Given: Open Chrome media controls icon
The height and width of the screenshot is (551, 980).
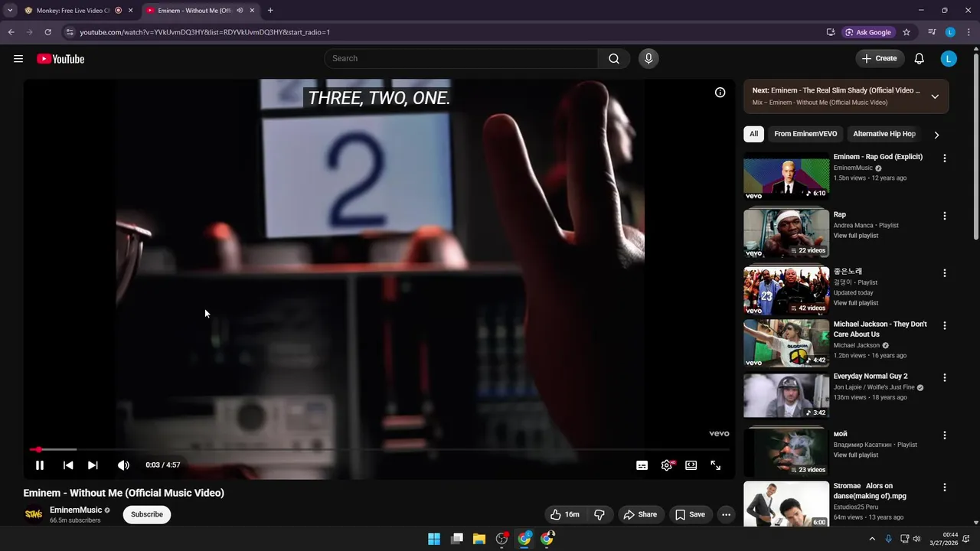Looking at the screenshot, I should [932, 32].
